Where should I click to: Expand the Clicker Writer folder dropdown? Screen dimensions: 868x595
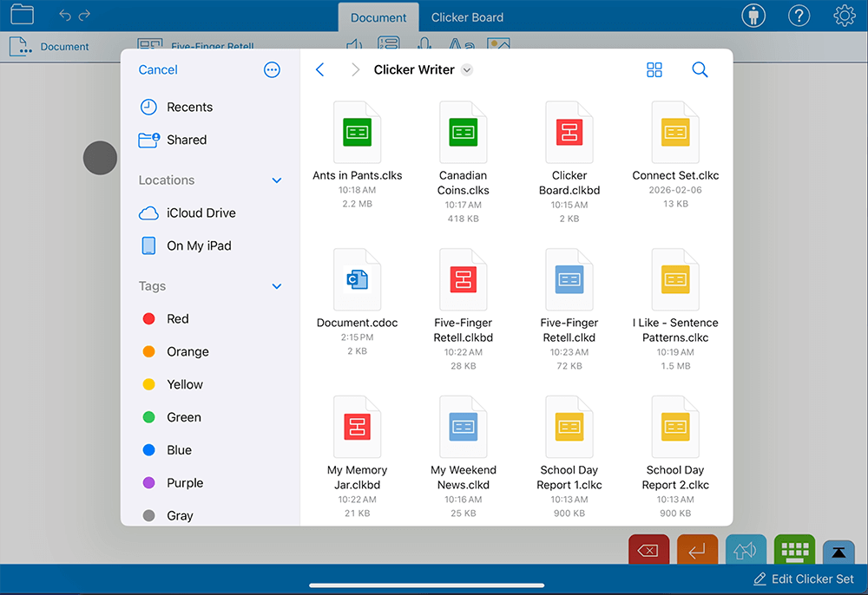(467, 70)
